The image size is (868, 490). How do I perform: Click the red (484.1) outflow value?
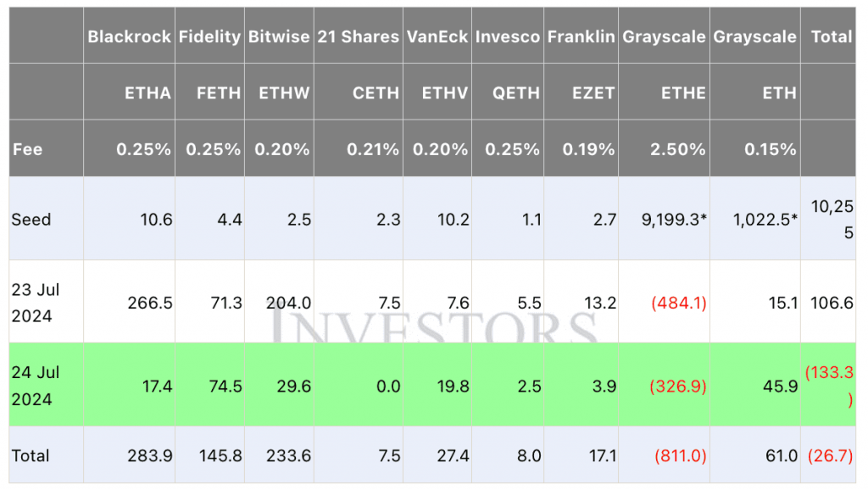click(677, 303)
